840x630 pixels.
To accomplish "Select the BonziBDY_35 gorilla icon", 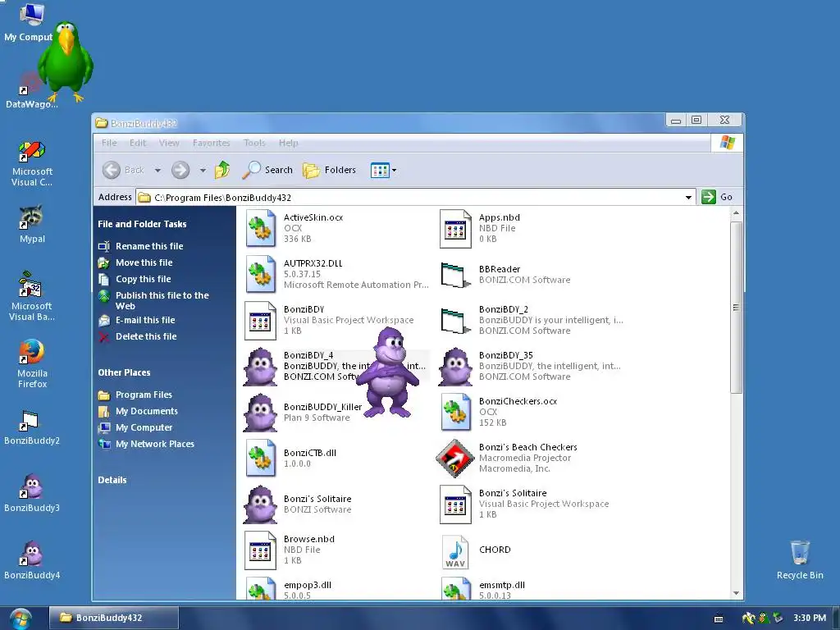I will [x=455, y=367].
